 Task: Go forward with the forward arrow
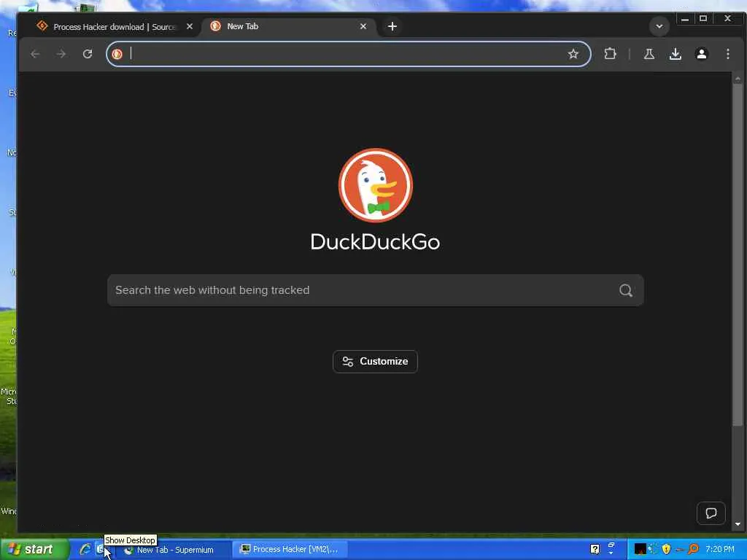pyautogui.click(x=61, y=54)
